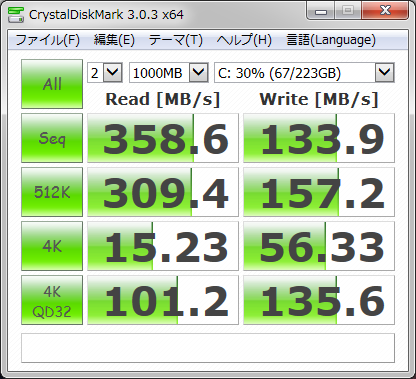Open the ファイル(F) menu
416x379 pixels.
[x=48, y=40]
